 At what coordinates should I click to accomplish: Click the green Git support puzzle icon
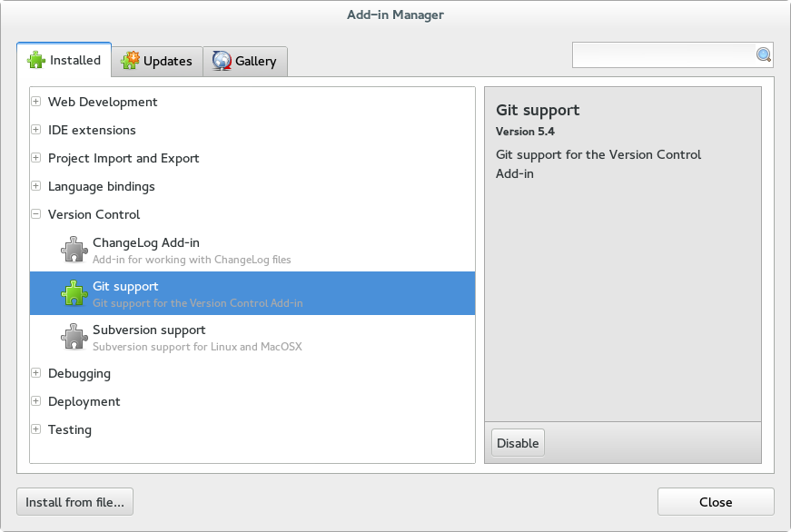click(x=74, y=293)
